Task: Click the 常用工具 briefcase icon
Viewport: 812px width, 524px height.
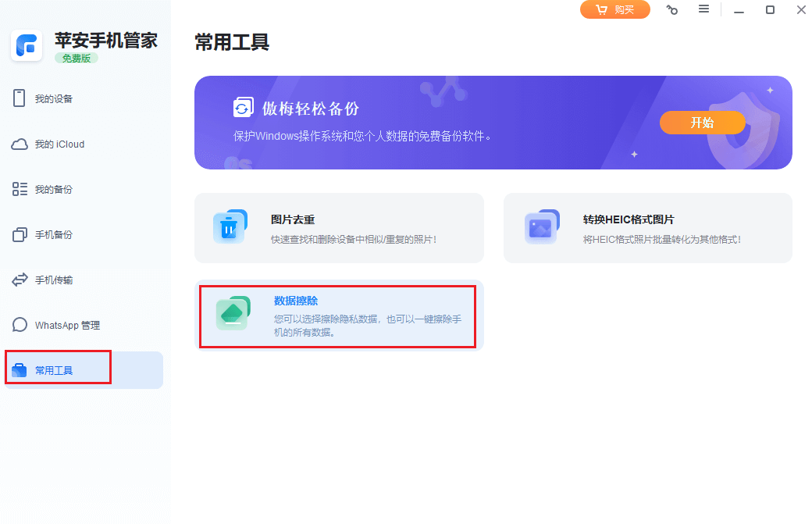Action: coord(19,369)
